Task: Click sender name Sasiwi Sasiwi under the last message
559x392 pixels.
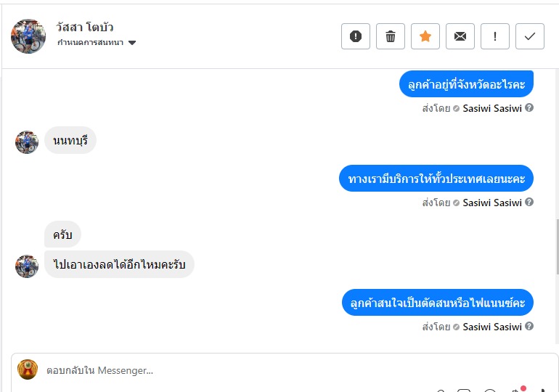Action: (x=492, y=327)
